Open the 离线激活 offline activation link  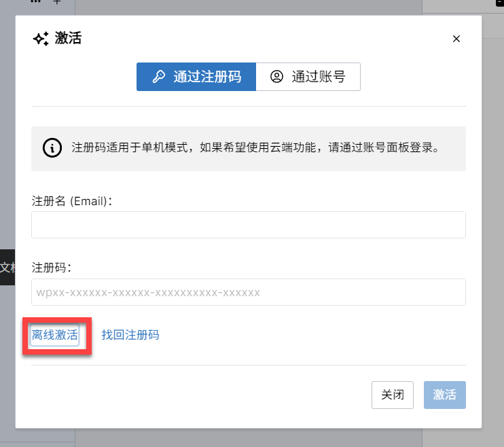click(55, 335)
